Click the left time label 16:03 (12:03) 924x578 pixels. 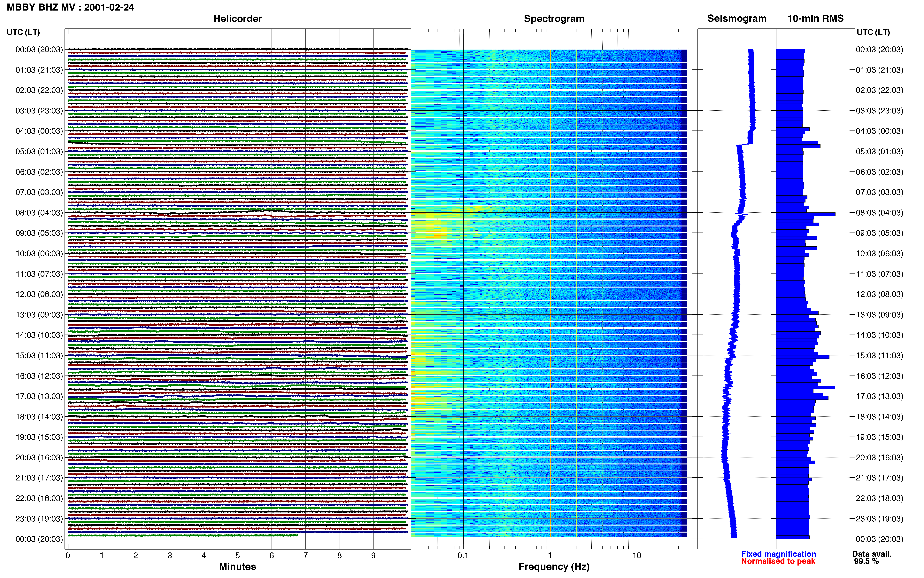39,376
